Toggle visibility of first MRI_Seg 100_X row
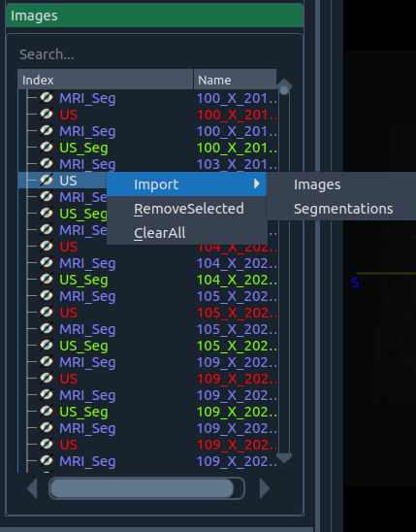 [47, 98]
